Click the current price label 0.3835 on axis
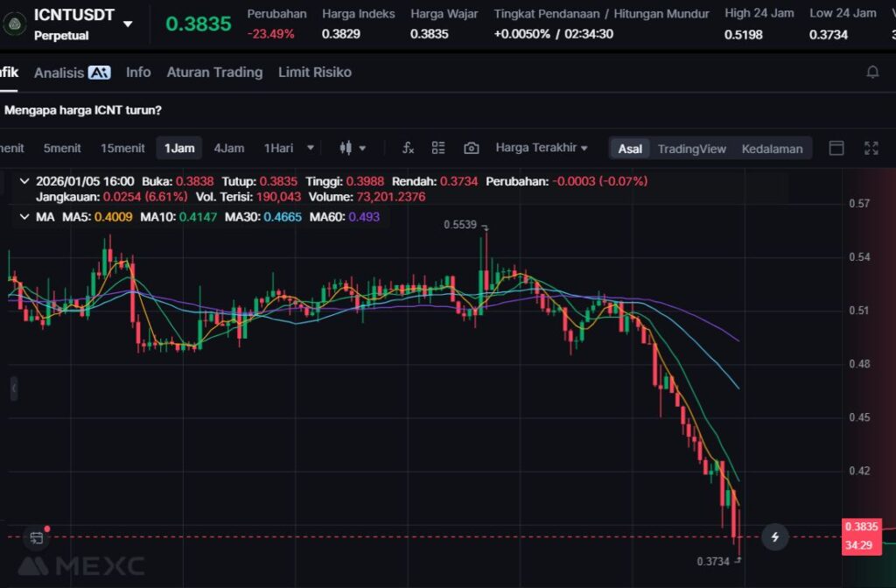The height and width of the screenshot is (588, 896). coord(861,528)
